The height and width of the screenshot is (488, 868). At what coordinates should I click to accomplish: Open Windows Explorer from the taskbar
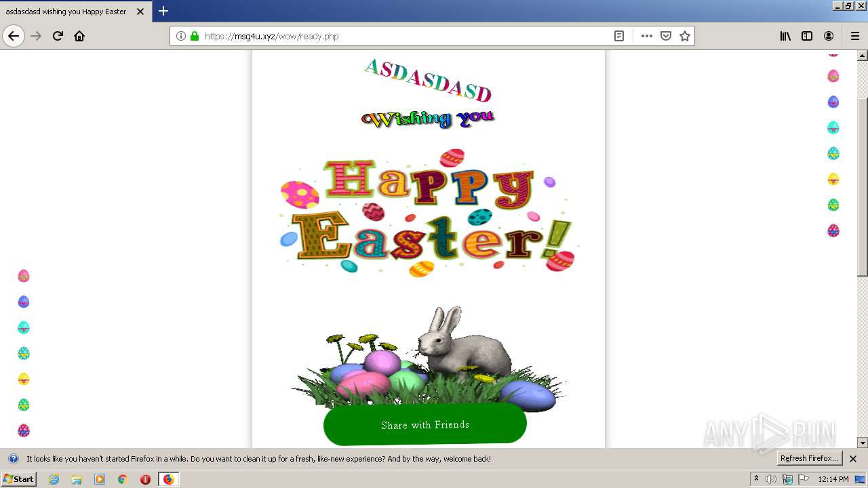tap(77, 479)
